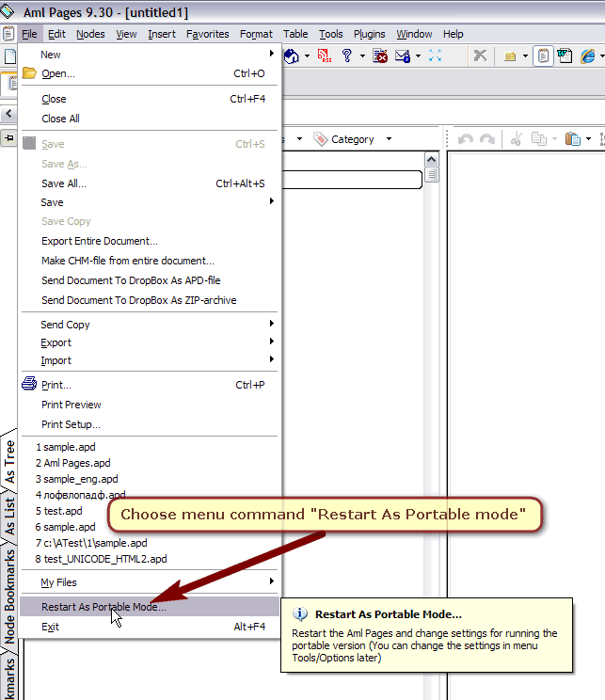Switch to As Tree side tab
605x700 pixels.
9,462
